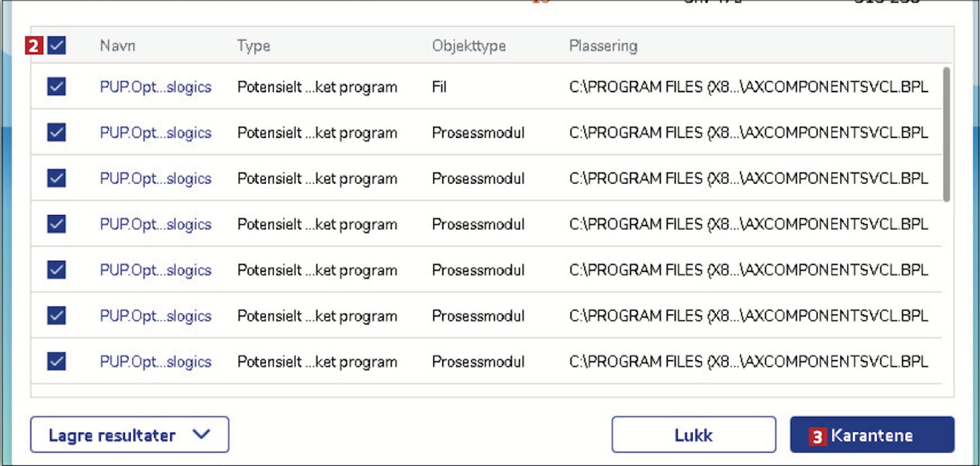Uncheck the first row with Objekttype Fil
Viewport: 980px width, 466px height.
coord(57,87)
